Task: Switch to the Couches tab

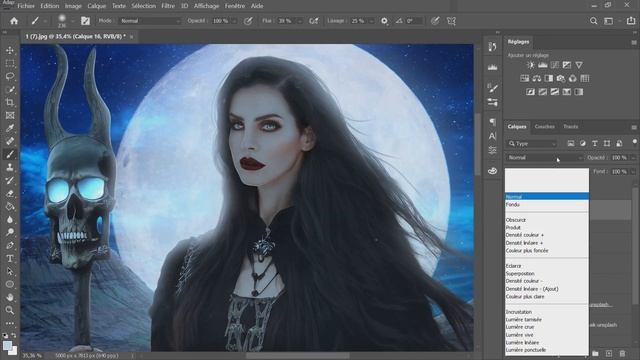Action: pyautogui.click(x=544, y=127)
